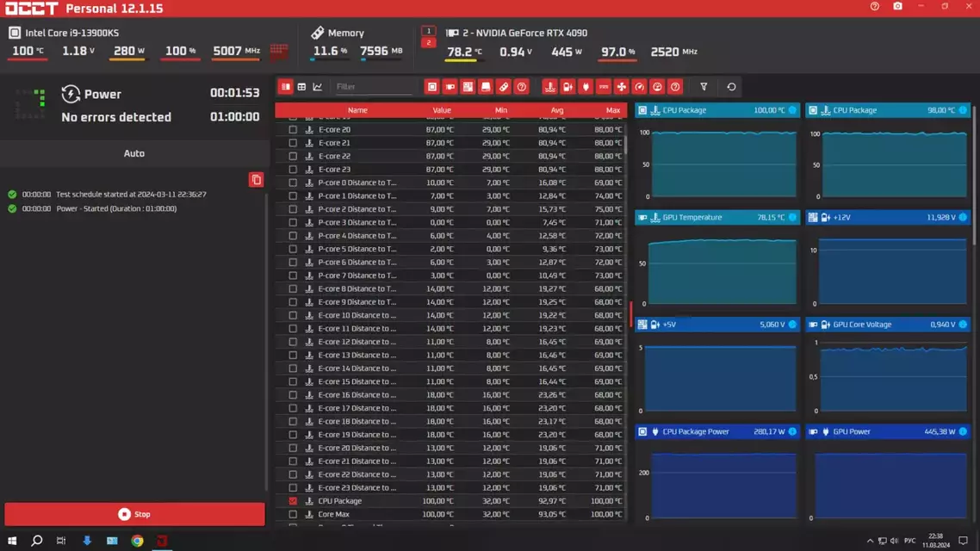Open Google Chrome from the taskbar

click(138, 541)
